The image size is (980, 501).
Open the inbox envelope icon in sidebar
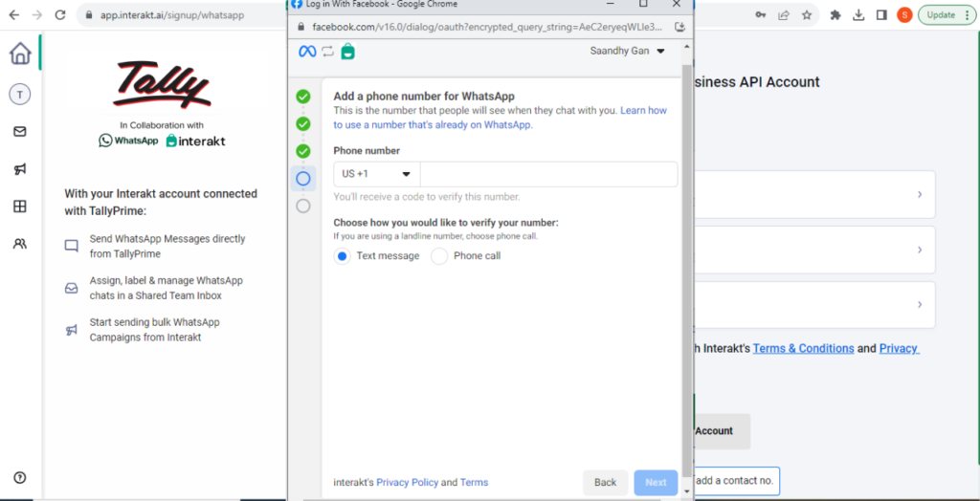coord(20,132)
